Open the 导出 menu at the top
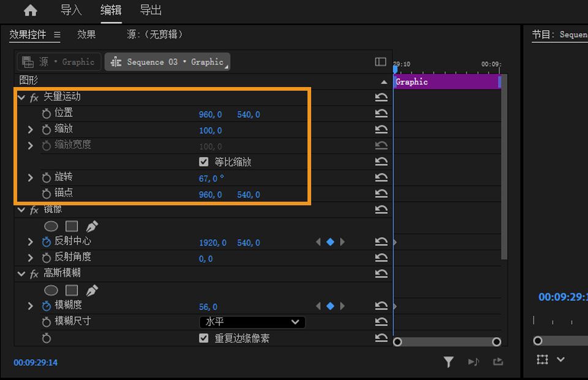The image size is (588, 380). (150, 10)
